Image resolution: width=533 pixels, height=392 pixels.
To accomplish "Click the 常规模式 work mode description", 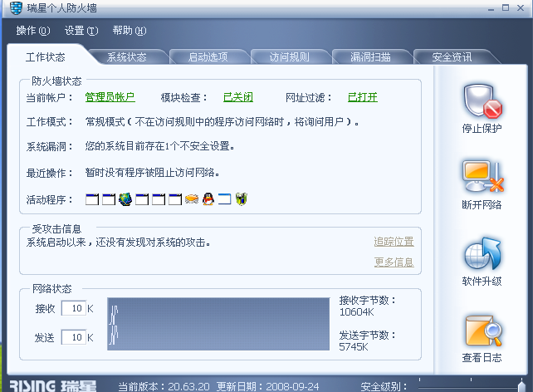I will click(x=222, y=122).
